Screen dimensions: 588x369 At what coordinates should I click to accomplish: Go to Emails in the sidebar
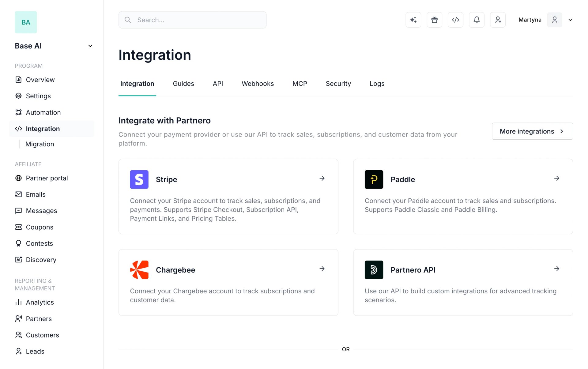[36, 194]
